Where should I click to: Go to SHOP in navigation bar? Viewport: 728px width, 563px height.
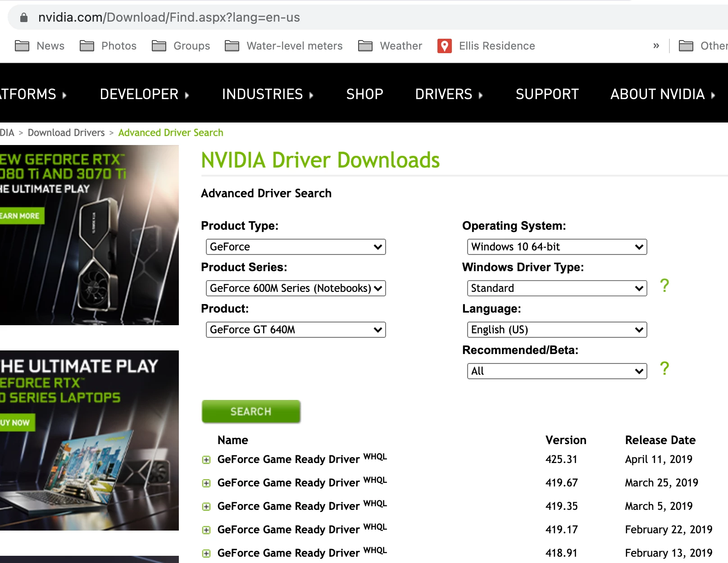tap(364, 94)
